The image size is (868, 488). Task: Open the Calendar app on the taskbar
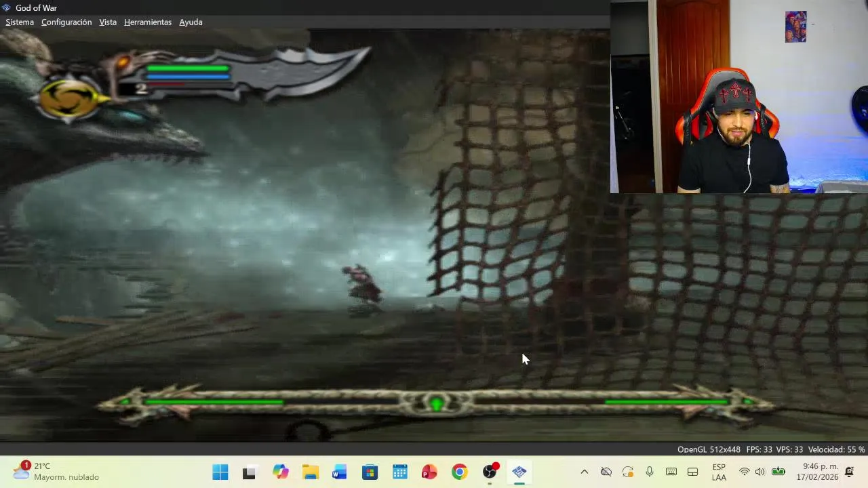[x=399, y=472]
